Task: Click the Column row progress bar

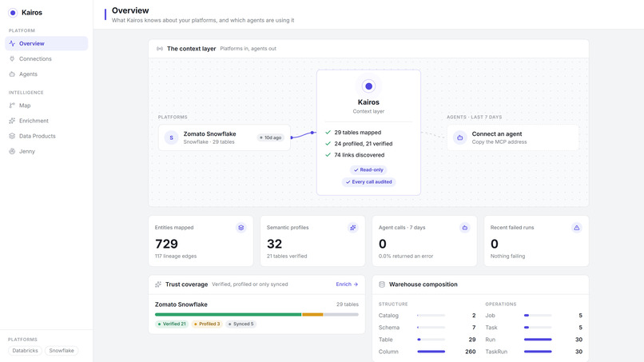Action: click(x=431, y=352)
